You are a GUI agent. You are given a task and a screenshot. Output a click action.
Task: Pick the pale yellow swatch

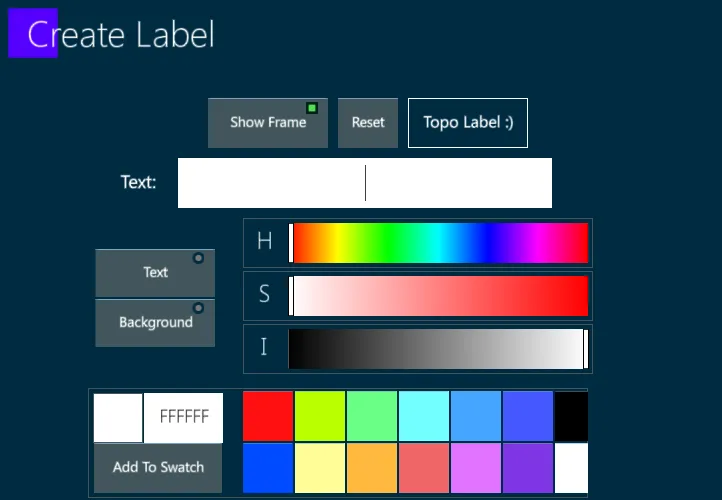pyautogui.click(x=320, y=468)
